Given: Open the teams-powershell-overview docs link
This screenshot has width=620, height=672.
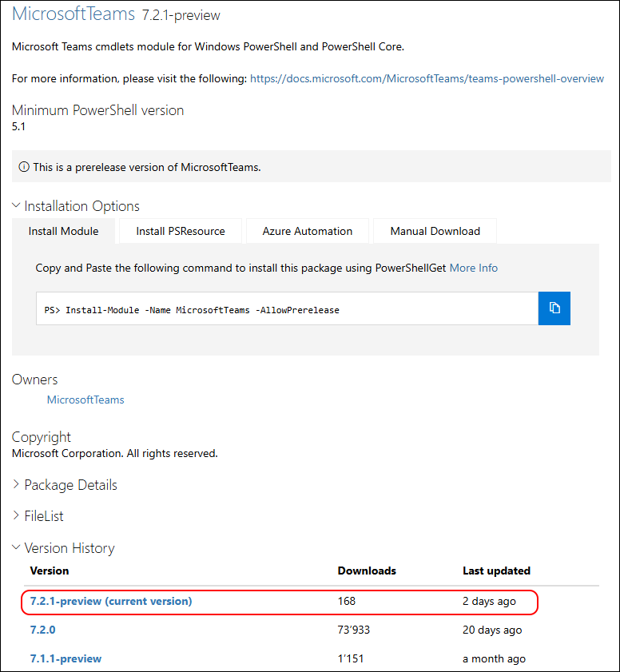Looking at the screenshot, I should coord(427,78).
